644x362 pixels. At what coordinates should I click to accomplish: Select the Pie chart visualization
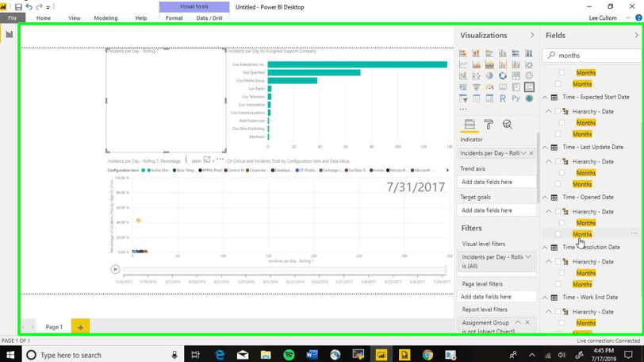point(489,75)
